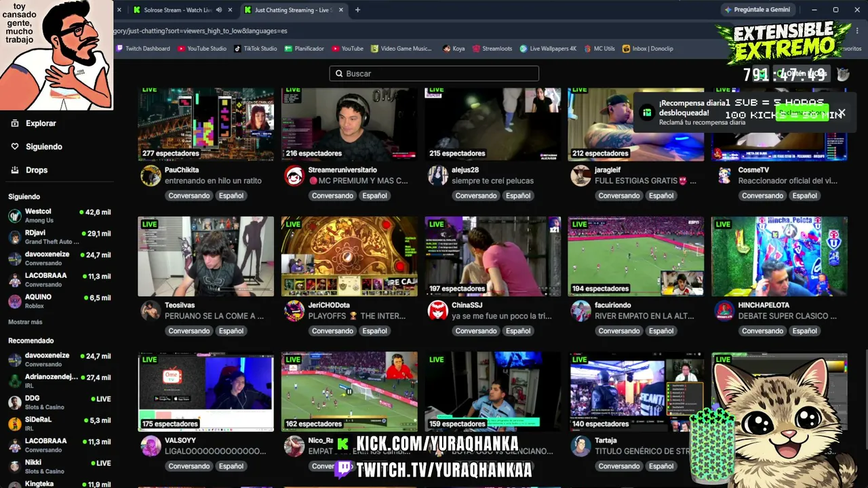Viewport: 868px width, 488px height.
Task: Open the Twitch Dashboard bookmark
Action: [x=143, y=49]
